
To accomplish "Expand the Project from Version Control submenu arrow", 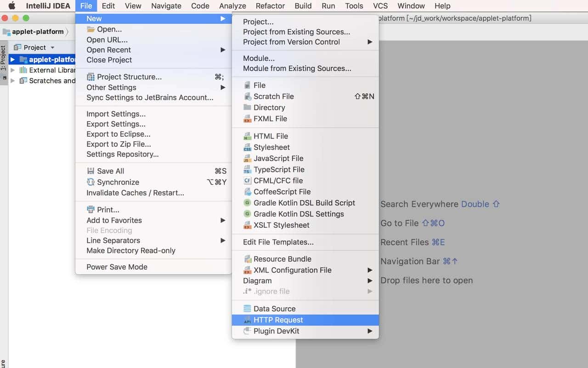I will [x=370, y=42].
